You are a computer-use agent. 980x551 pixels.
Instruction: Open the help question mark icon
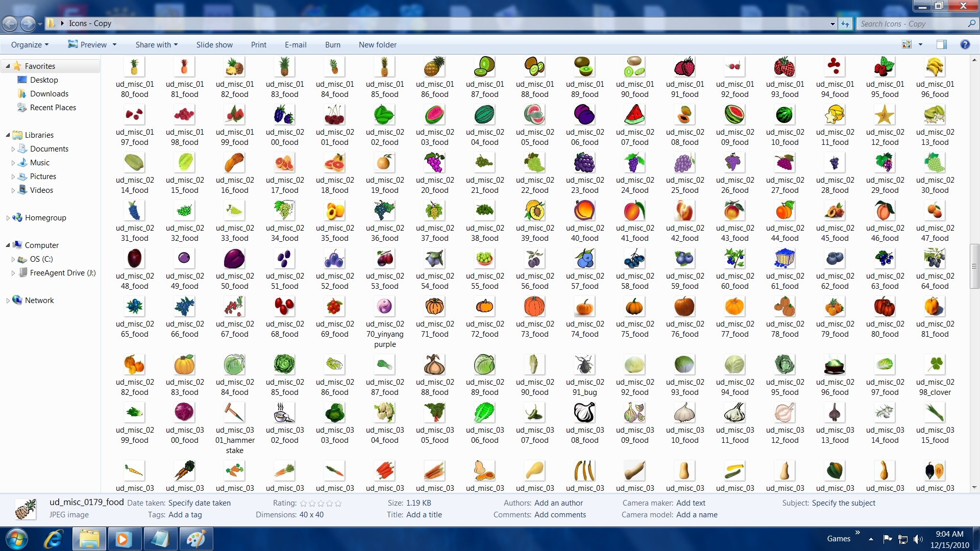pos(965,44)
